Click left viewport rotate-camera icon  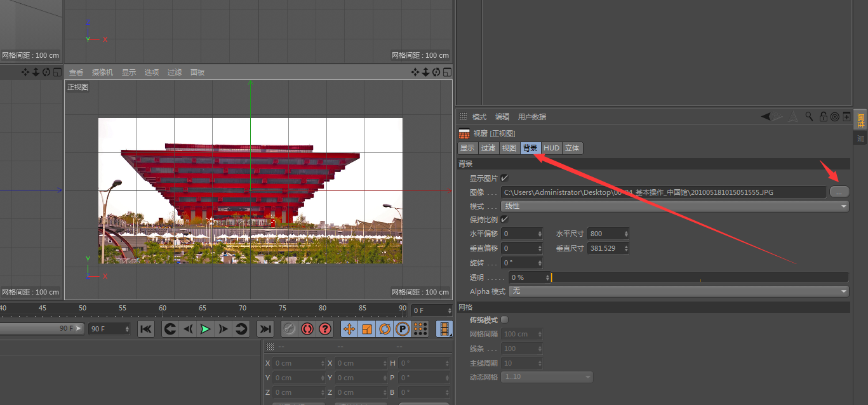tap(46, 72)
